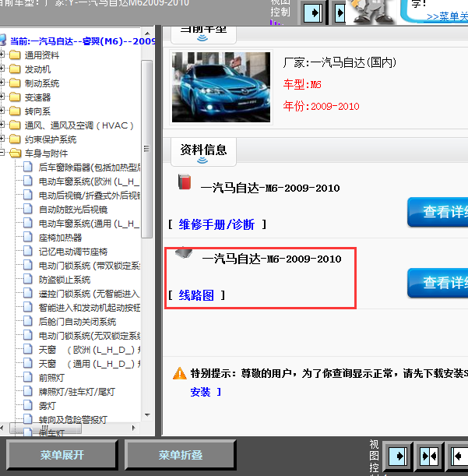Click the 菜单折叠 button

coord(181,455)
